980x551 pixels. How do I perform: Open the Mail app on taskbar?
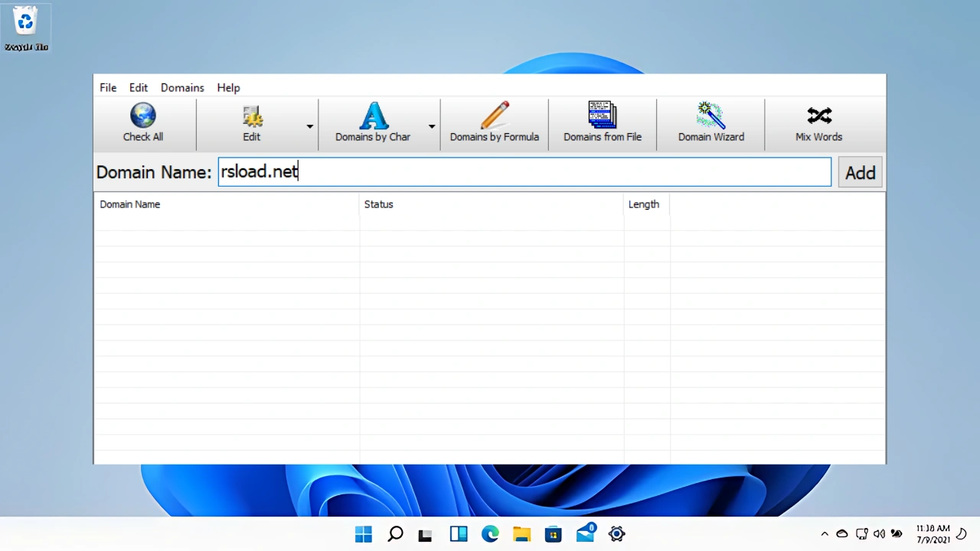pos(586,533)
